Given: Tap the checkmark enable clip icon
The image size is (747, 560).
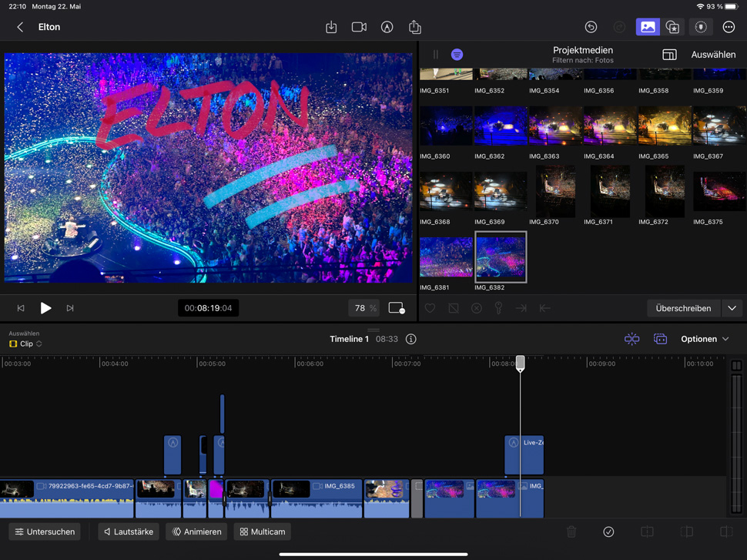Looking at the screenshot, I should click(x=608, y=531).
